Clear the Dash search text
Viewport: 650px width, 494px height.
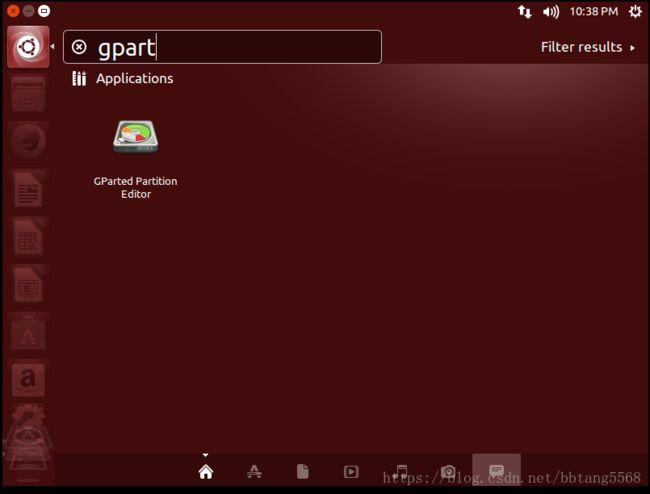(x=79, y=47)
